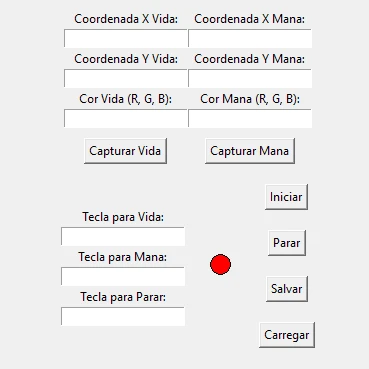Load settings with the Carregar button
369x369 pixels.
click(287, 335)
